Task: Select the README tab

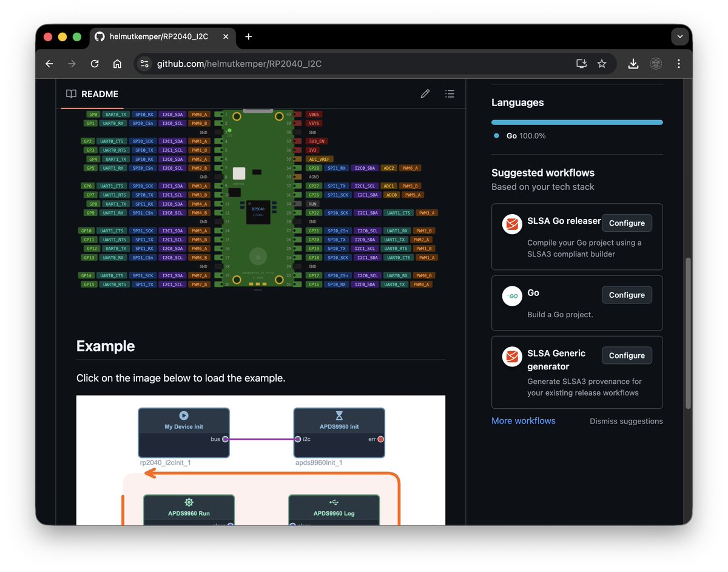Action: 92,94
